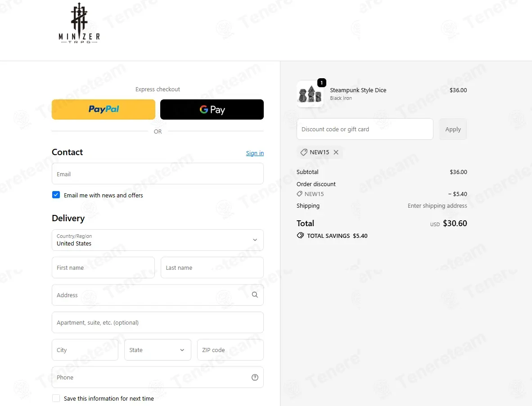Screen dimensions: 532x406
Task: Click the quantity badge on dice thumbnail
Action: 321,83
